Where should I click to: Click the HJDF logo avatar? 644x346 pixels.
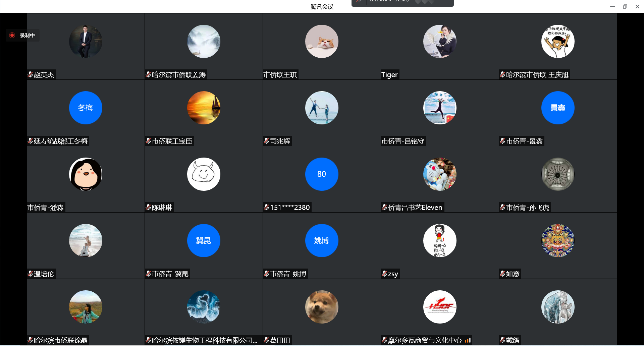pos(440,307)
